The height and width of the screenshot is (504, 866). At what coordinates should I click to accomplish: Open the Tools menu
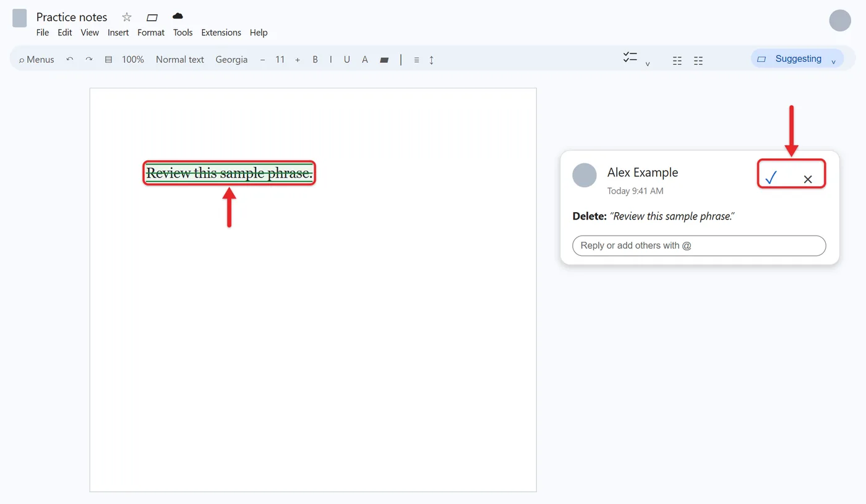click(x=183, y=33)
